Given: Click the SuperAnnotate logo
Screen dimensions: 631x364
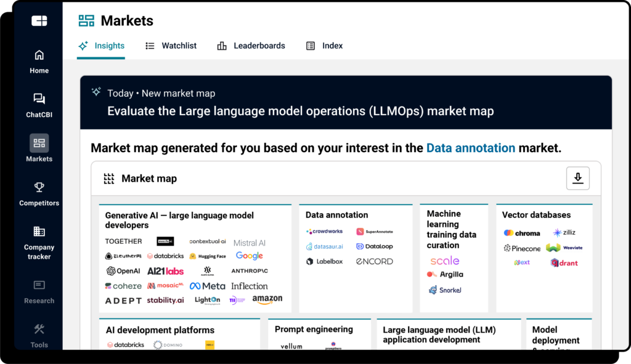Looking at the screenshot, I should pos(375,232).
